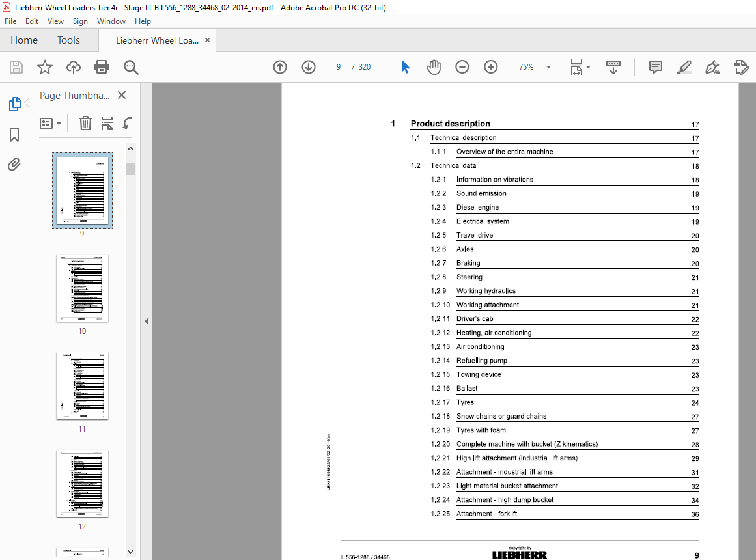Follow 'Technical description' contents link
Viewport: 756px width, 560px height.
[464, 137]
